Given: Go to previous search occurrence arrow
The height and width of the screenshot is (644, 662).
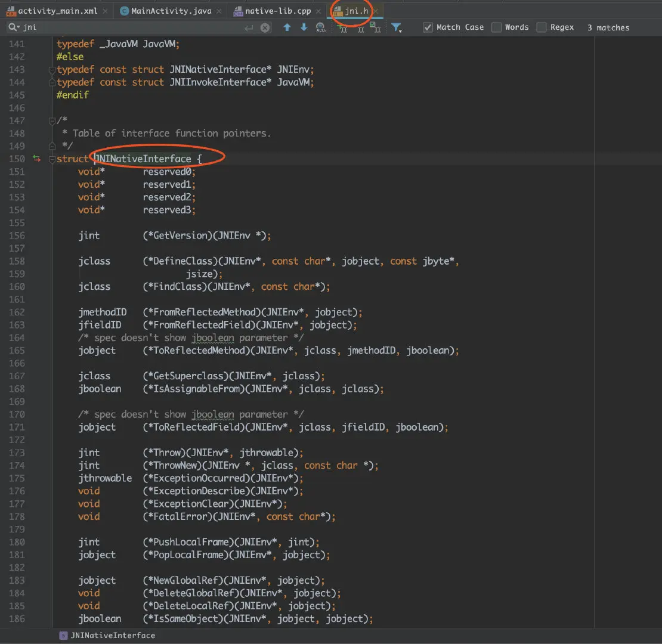Looking at the screenshot, I should [287, 27].
